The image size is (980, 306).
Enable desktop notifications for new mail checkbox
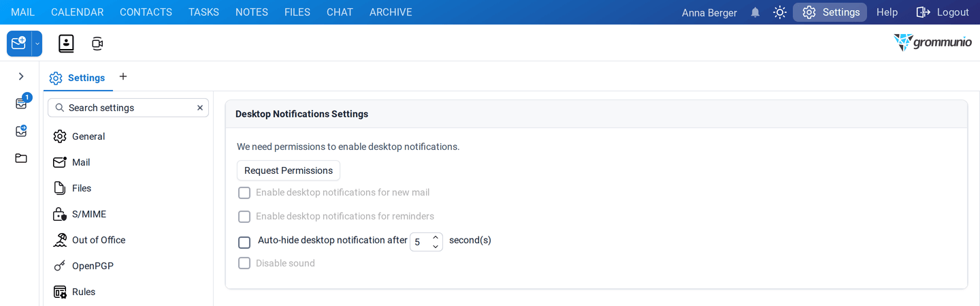point(244,193)
